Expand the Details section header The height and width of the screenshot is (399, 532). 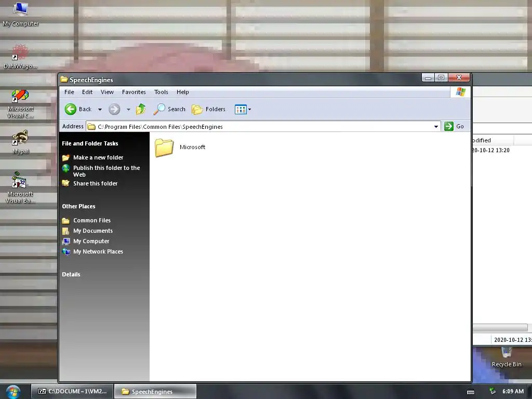tap(71, 274)
